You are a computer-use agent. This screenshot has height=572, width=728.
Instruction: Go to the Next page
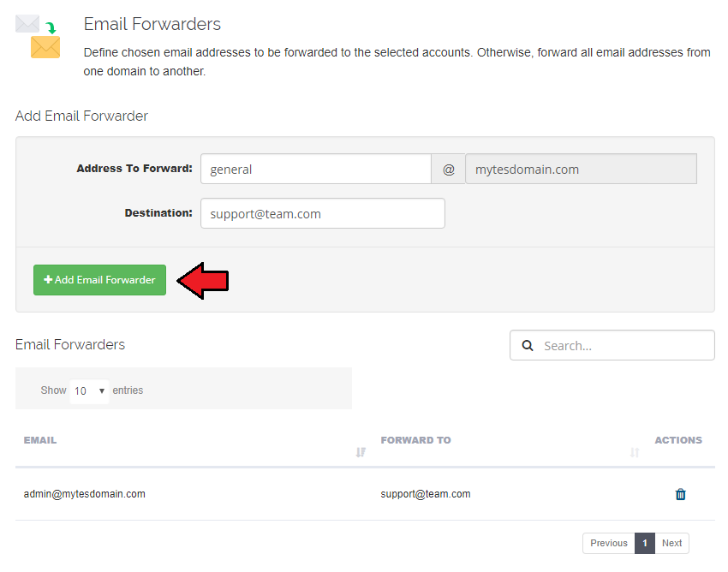click(x=671, y=543)
